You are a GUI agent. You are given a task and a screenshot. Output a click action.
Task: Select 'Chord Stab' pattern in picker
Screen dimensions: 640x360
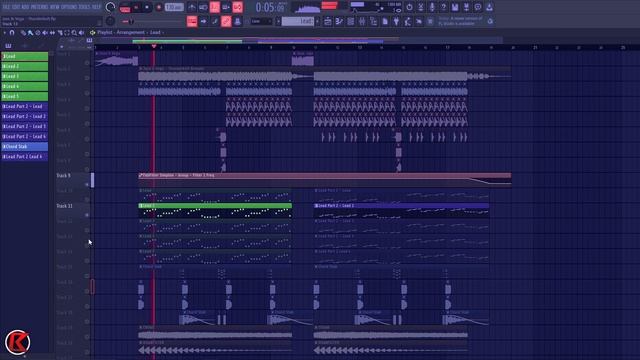24,147
